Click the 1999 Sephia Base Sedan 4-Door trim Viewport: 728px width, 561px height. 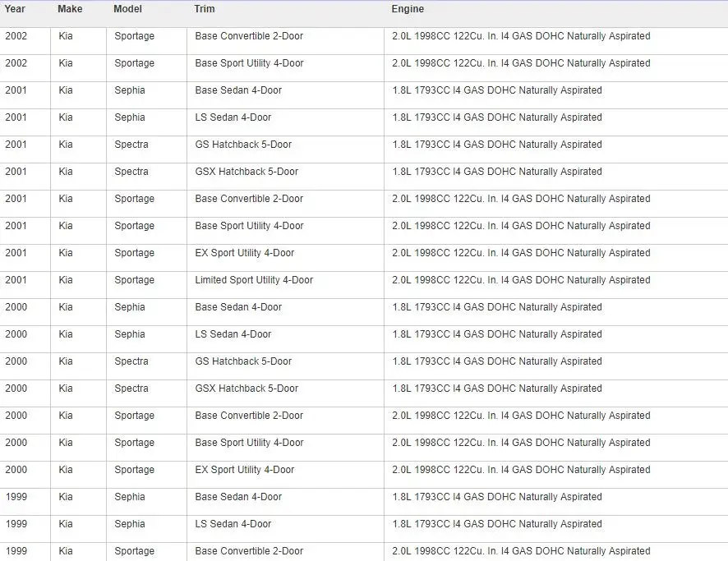coord(238,497)
